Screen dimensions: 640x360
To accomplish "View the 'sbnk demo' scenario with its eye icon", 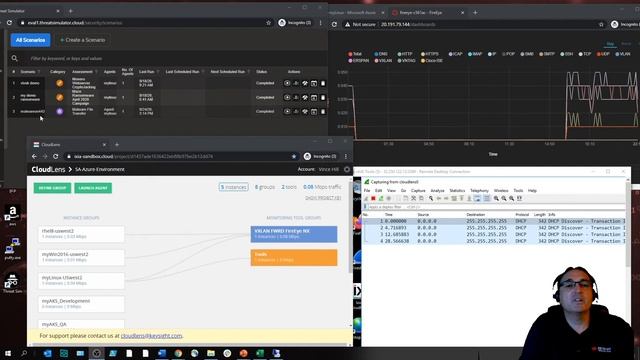I will 287,83.
